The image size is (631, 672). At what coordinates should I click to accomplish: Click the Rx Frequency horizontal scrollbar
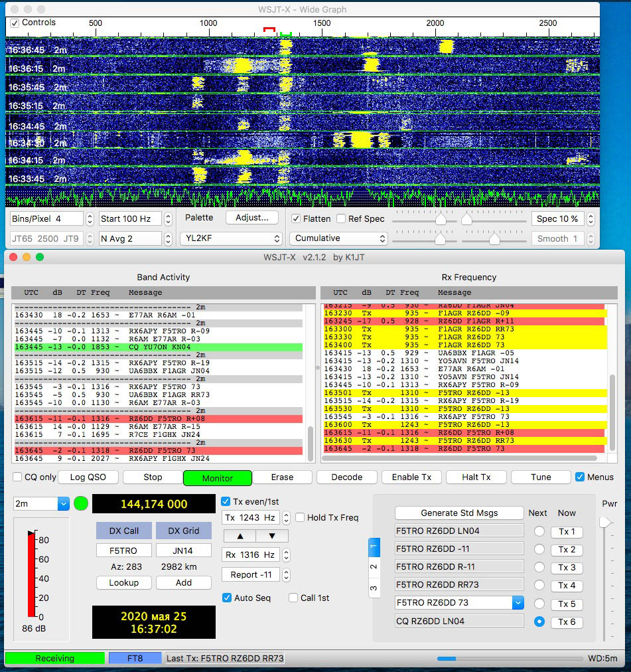tap(459, 458)
